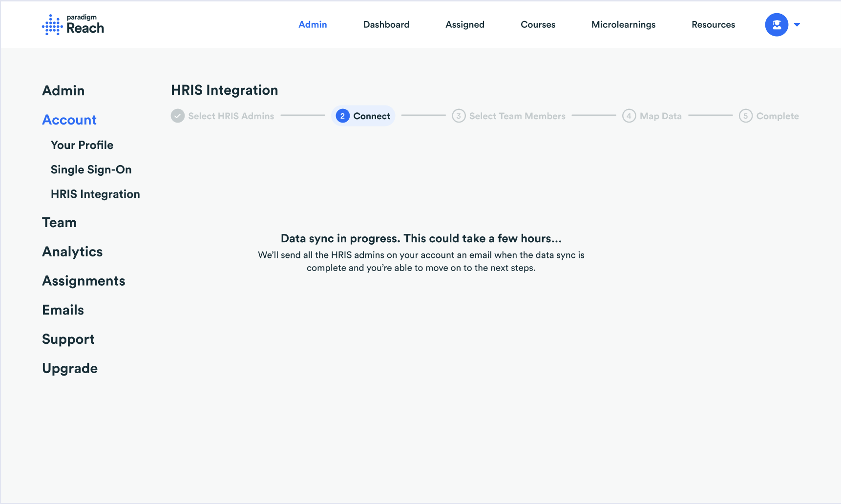Click the Select HRIS Admins step label

click(231, 116)
